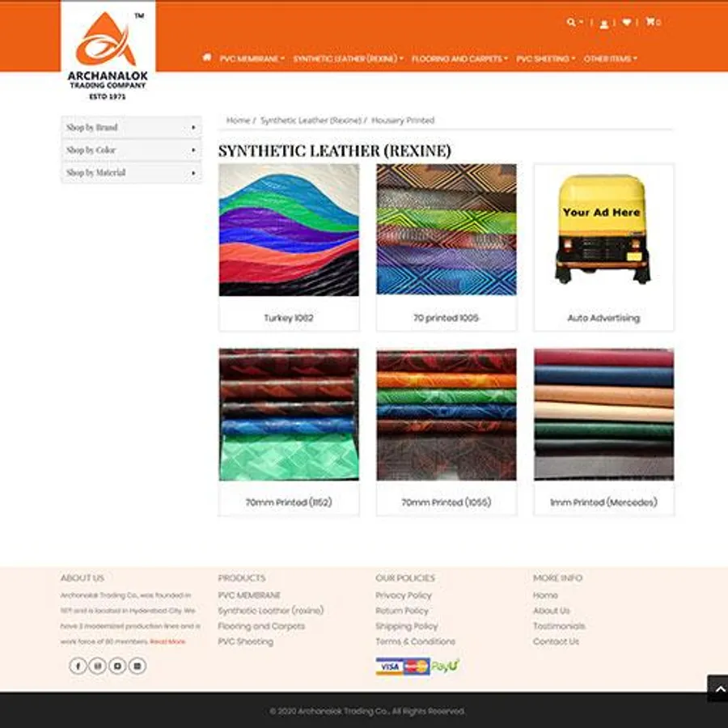728x728 pixels.
Task: Open the Turkey 1002 product image
Action: click(289, 230)
